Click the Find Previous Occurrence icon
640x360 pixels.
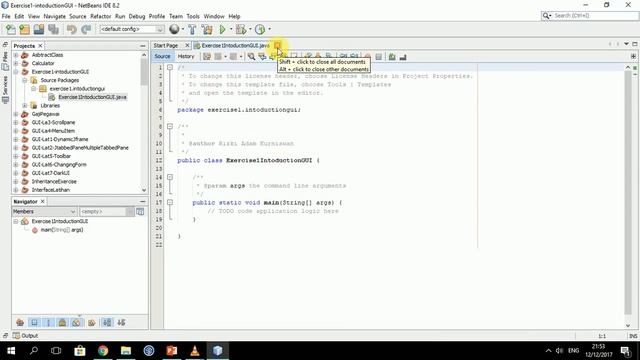[262, 57]
